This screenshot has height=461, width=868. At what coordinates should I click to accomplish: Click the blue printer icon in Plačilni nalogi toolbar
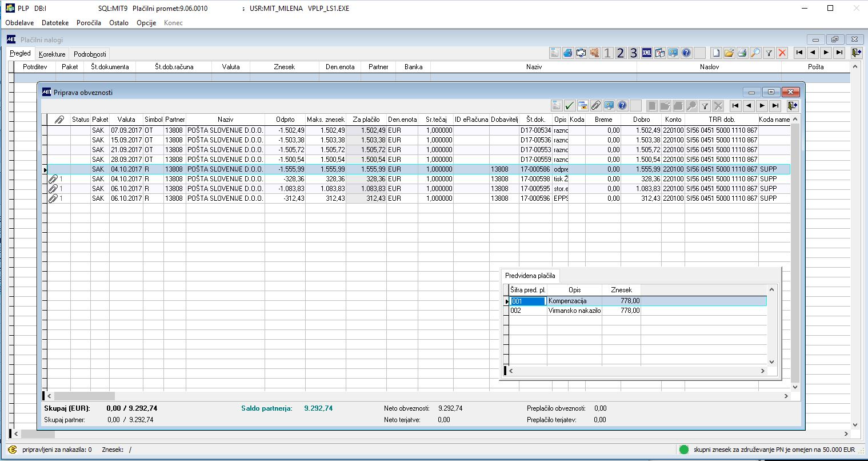click(568, 53)
